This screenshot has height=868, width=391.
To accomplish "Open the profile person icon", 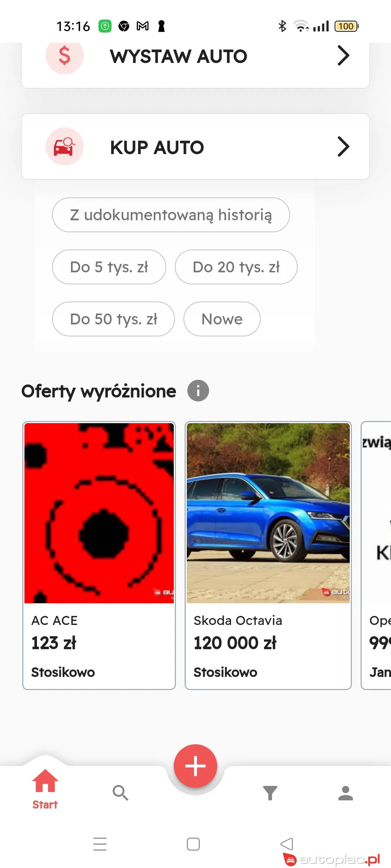I will (x=346, y=792).
